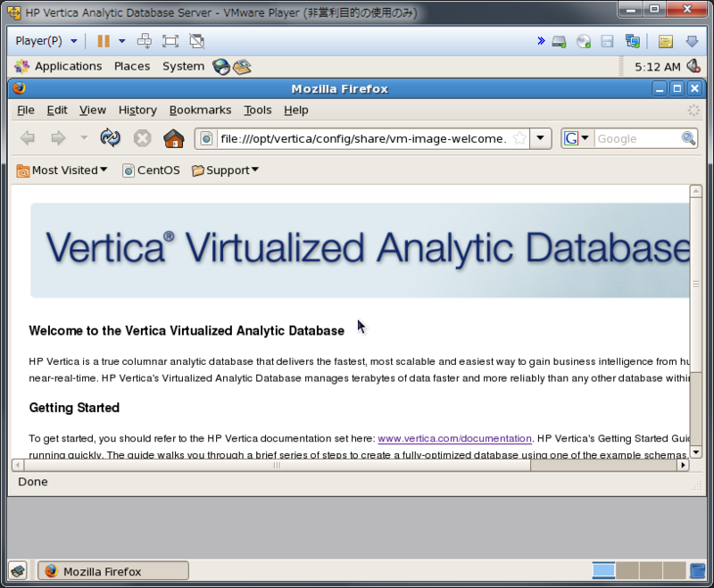
Task: Reload the current page
Action: tap(110, 138)
